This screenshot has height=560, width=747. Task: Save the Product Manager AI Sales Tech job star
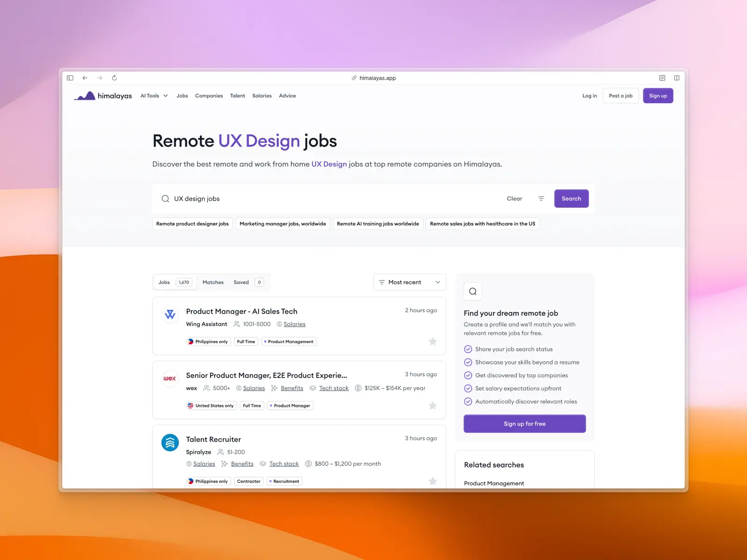[x=433, y=342]
